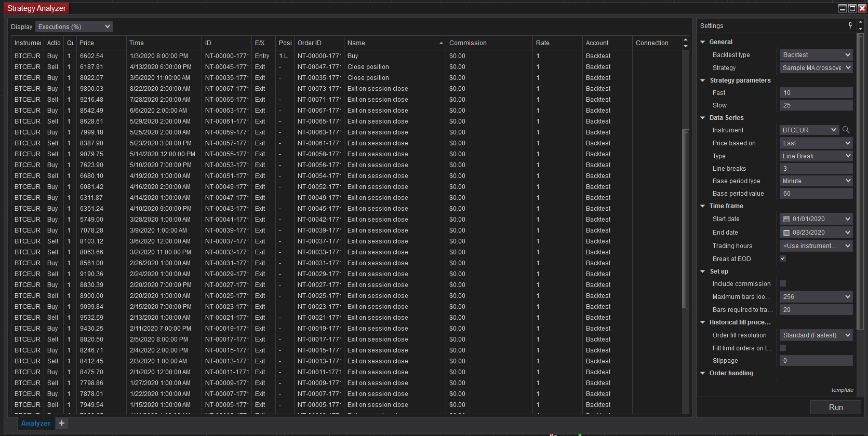Screen dimensions: 868x436
Task: Click the Bars required to trade field
Action: point(816,309)
